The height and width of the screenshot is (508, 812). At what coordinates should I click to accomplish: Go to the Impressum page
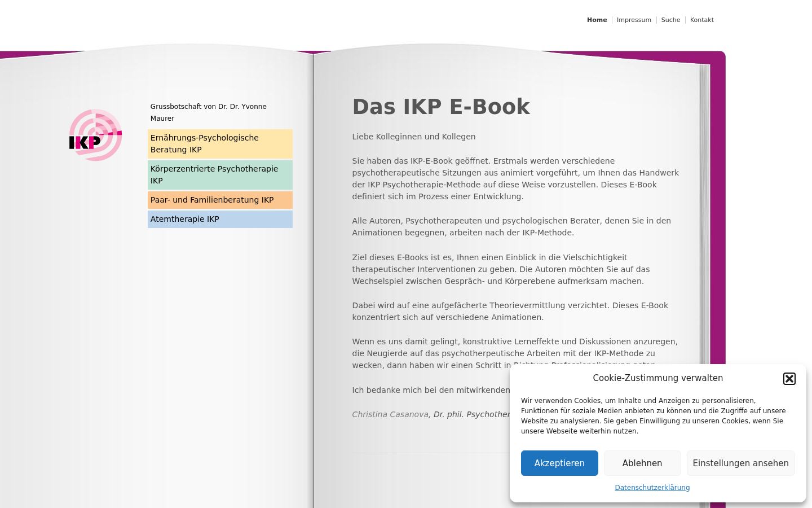634,20
